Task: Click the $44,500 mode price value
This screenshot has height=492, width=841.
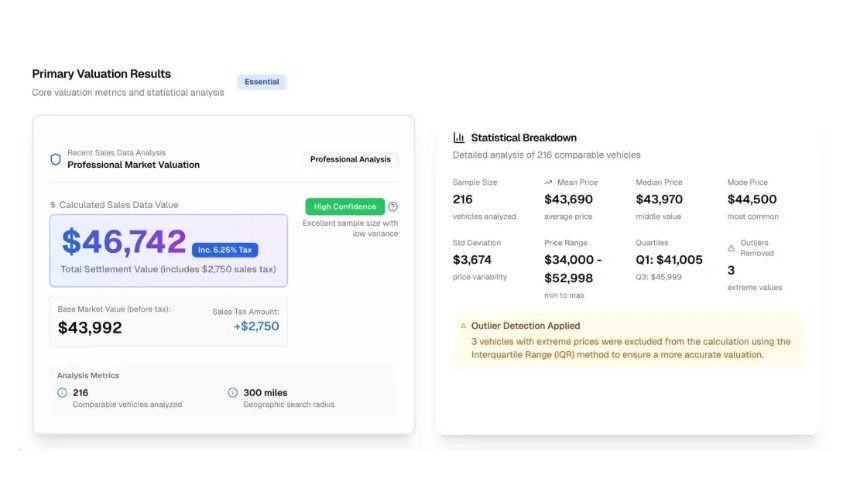Action: click(752, 200)
